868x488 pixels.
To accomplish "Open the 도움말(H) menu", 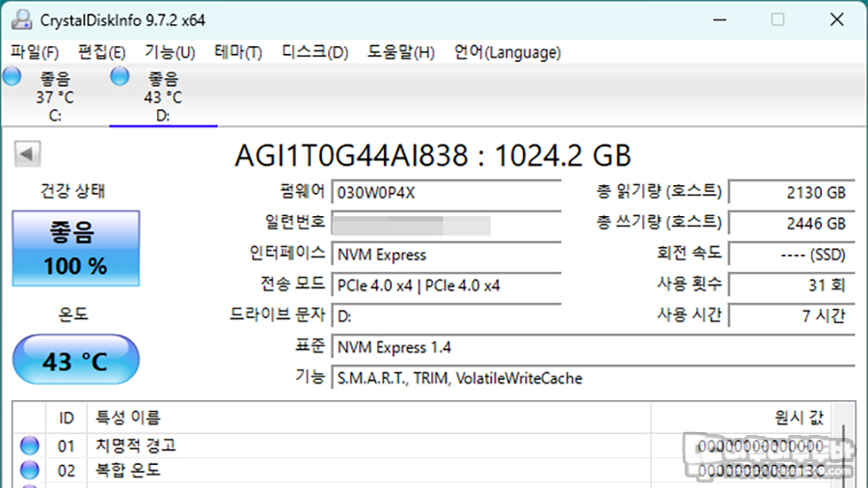I will [401, 53].
